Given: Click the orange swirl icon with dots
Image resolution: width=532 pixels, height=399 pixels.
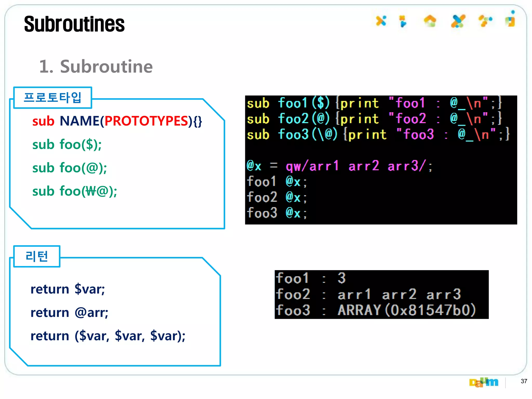Looking at the screenshot, I should pos(485,21).
